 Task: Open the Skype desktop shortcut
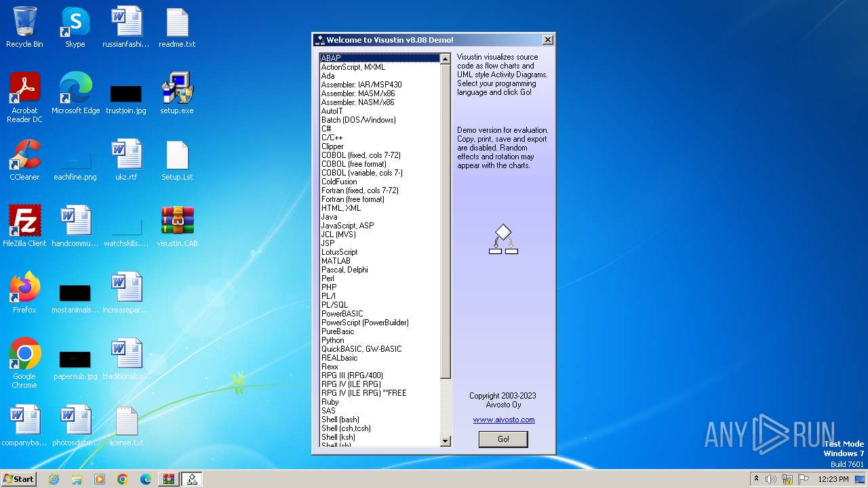[x=75, y=27]
